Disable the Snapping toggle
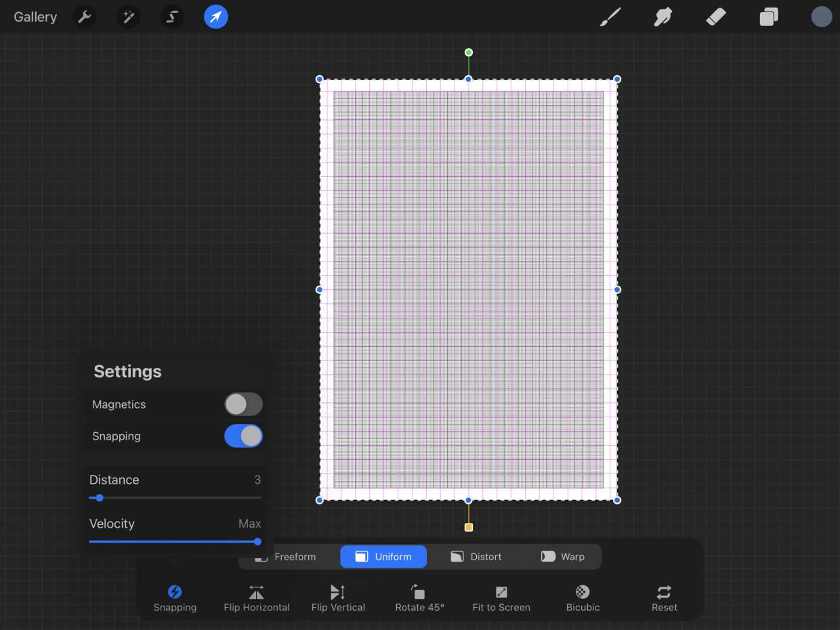This screenshot has width=840, height=630. pos(243,436)
